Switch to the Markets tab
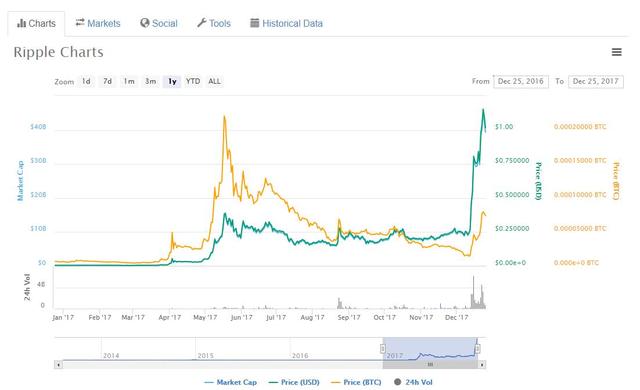Viewport: 640px width, 390px height. (98, 23)
